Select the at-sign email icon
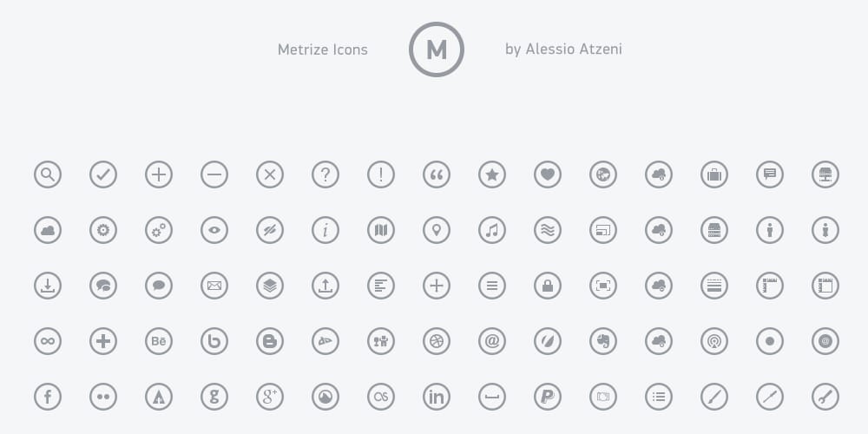This screenshot has height=434, width=868. (492, 341)
